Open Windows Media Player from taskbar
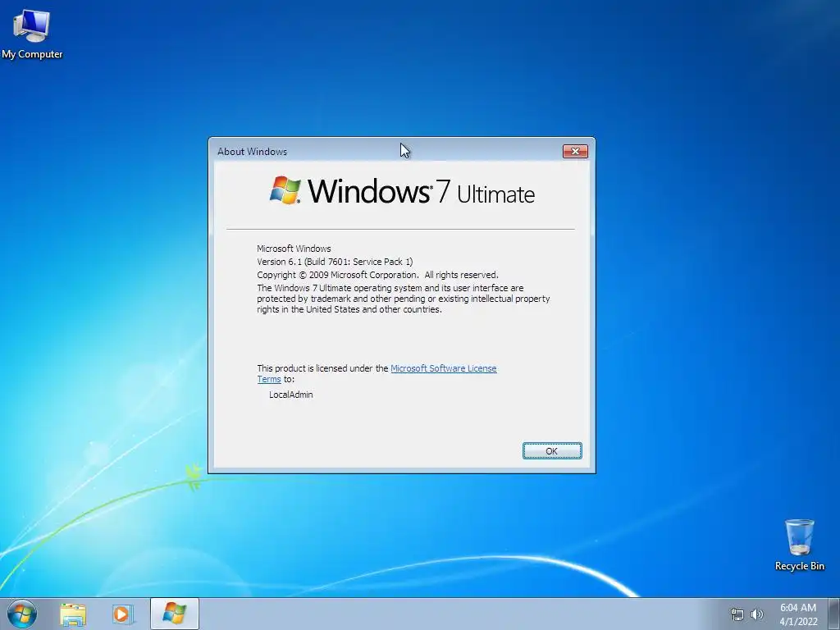Image resolution: width=840 pixels, height=630 pixels. (x=123, y=614)
